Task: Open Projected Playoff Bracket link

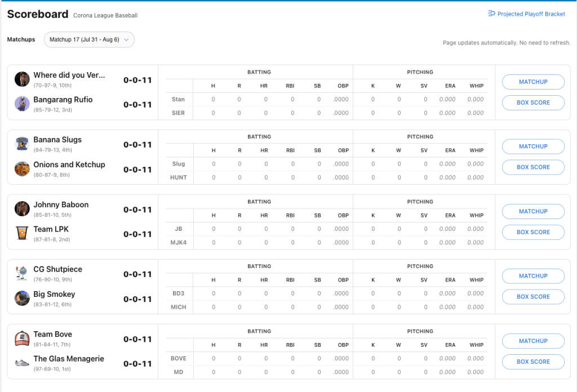Action: click(531, 14)
